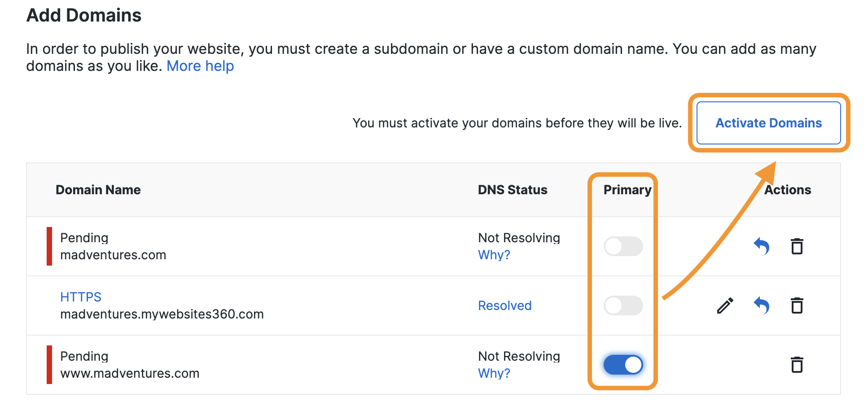Click the Domain Name column header
This screenshot has width=868, height=419.
coord(98,190)
